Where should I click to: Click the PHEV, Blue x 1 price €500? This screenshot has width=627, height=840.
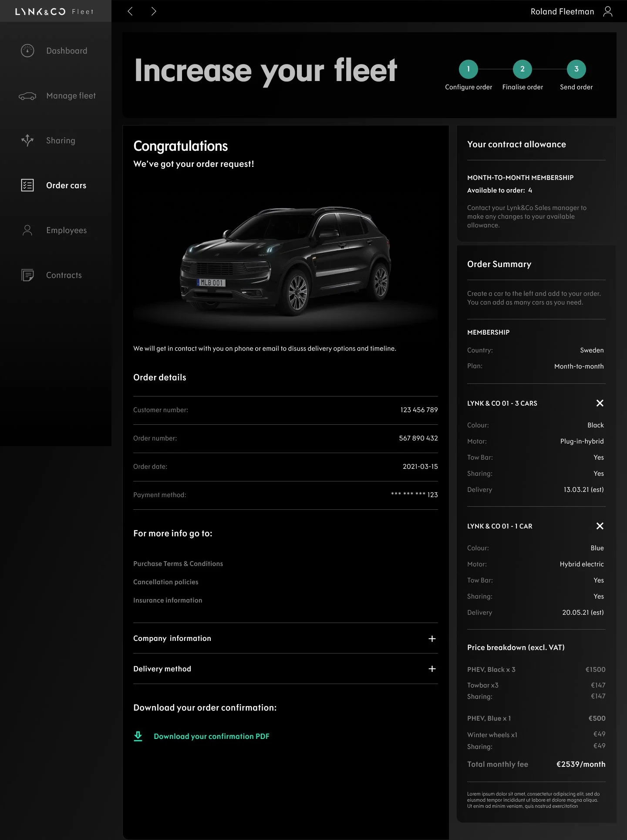pyautogui.click(x=597, y=718)
